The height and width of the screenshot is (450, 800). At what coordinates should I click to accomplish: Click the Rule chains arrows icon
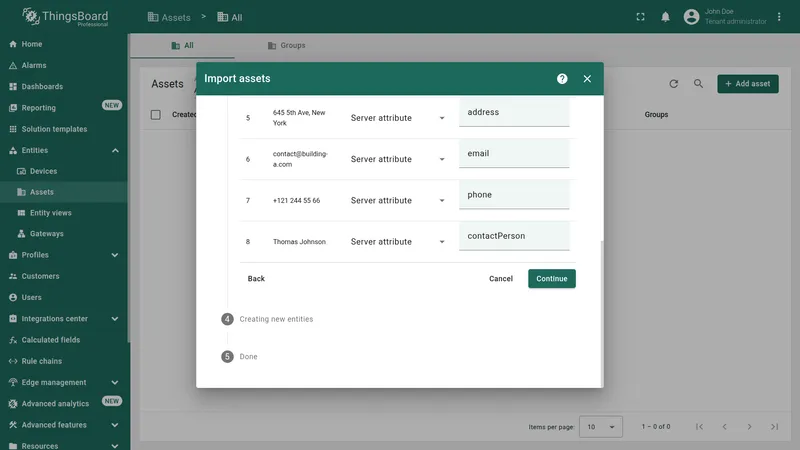point(13,361)
